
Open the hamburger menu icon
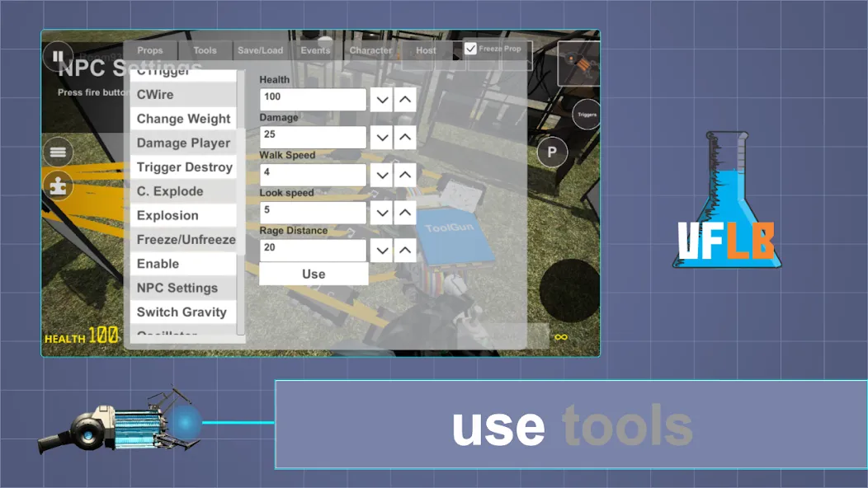[58, 152]
